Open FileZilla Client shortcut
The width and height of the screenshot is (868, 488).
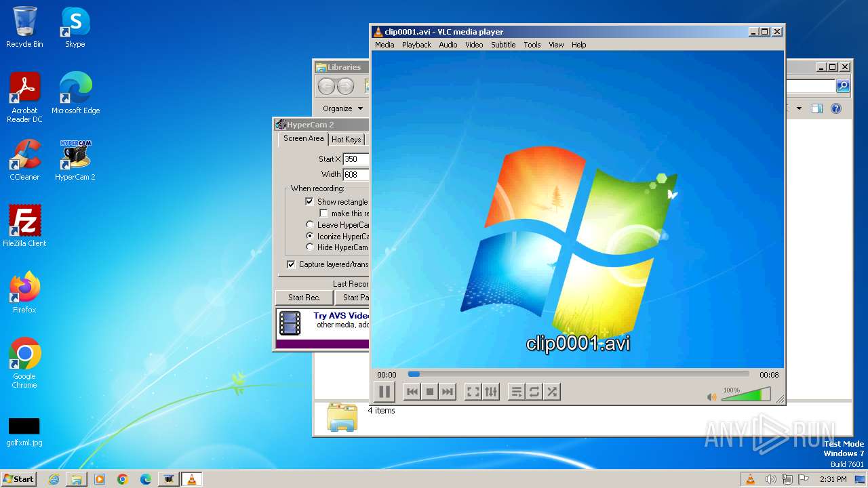[x=24, y=226]
